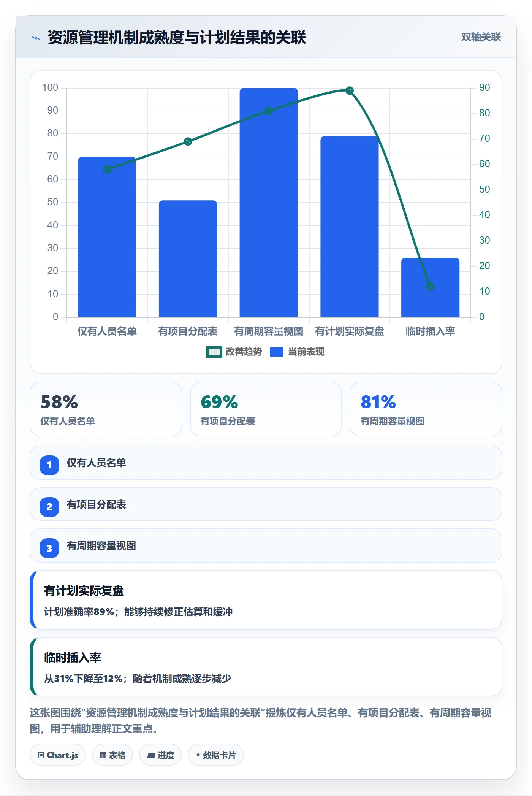
Task: Click the number 2 badge
Action: (x=49, y=507)
